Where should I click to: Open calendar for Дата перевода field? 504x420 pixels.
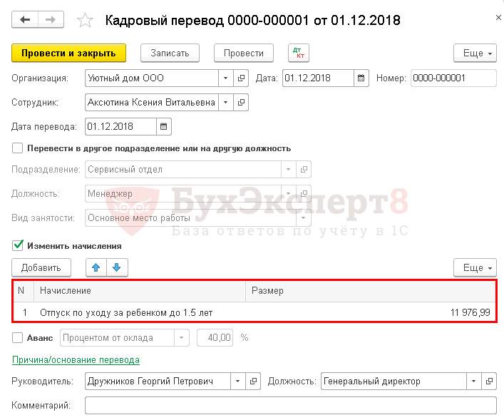pos(164,126)
